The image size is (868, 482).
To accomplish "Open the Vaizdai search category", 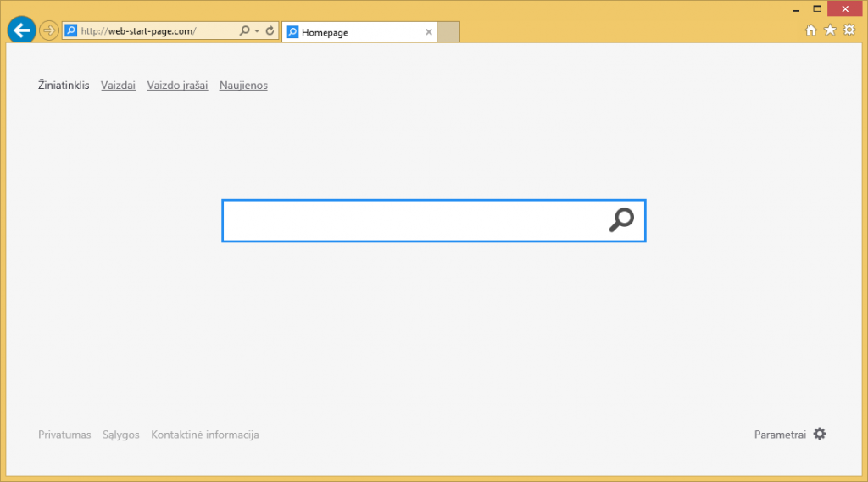I will click(118, 85).
